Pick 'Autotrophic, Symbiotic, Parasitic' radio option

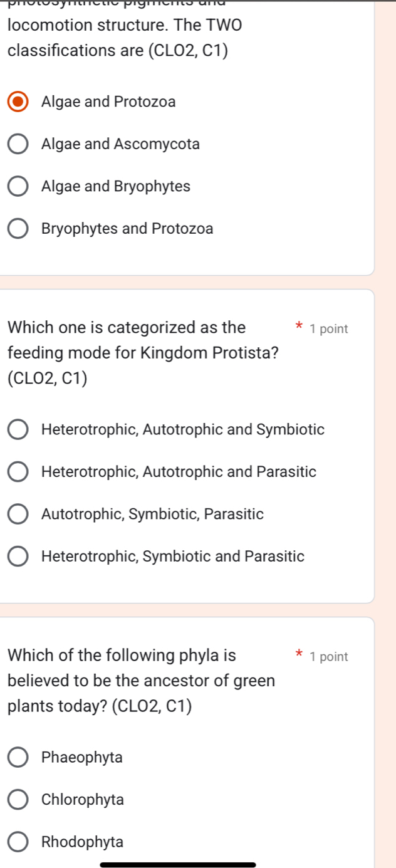18,515
